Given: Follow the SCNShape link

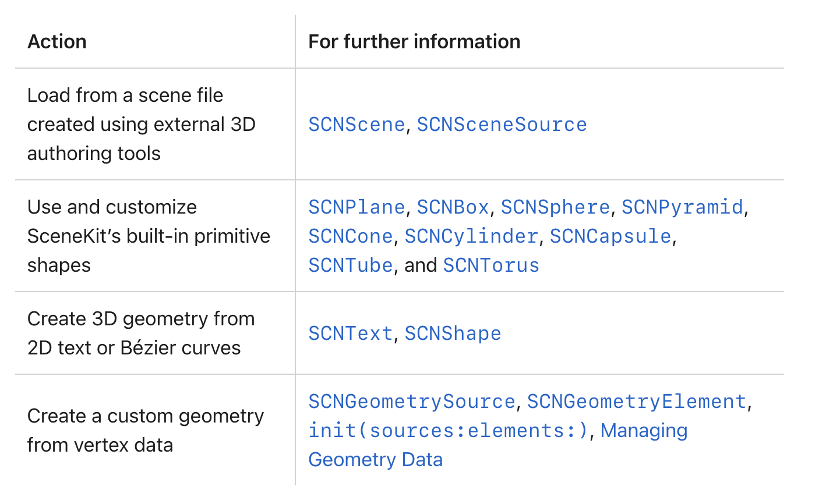Looking at the screenshot, I should [453, 333].
